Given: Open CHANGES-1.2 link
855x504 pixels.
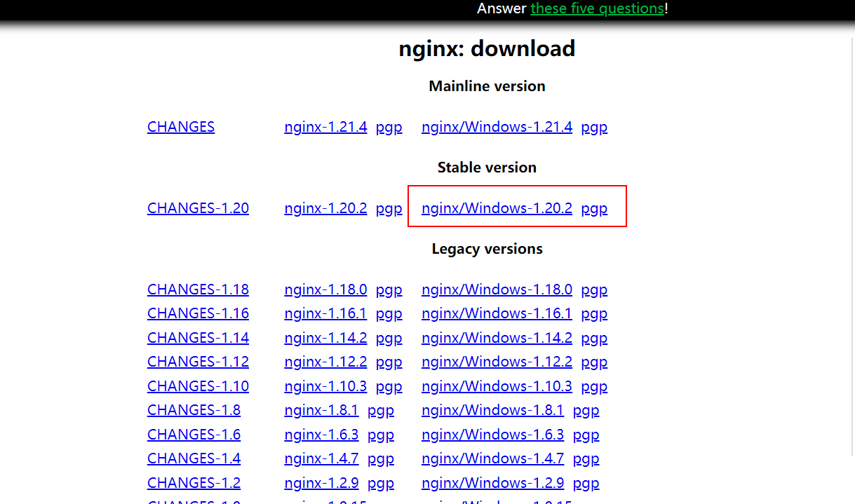Looking at the screenshot, I should click(194, 483).
